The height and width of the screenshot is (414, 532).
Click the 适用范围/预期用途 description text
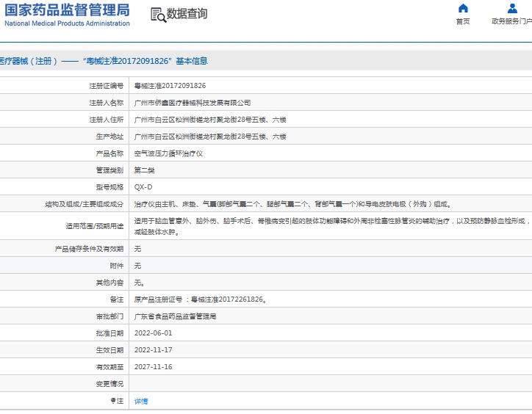coord(332,227)
